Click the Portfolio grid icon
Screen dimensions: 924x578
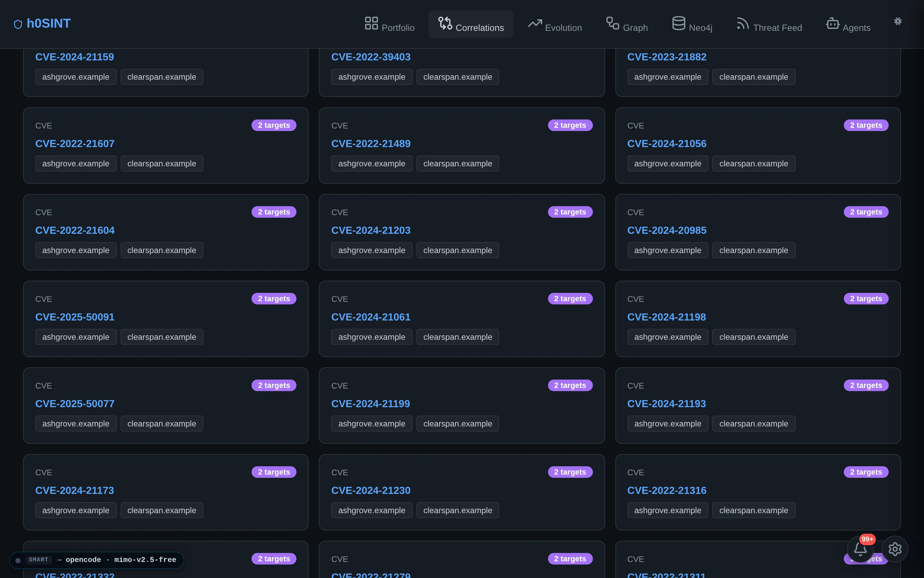371,23
